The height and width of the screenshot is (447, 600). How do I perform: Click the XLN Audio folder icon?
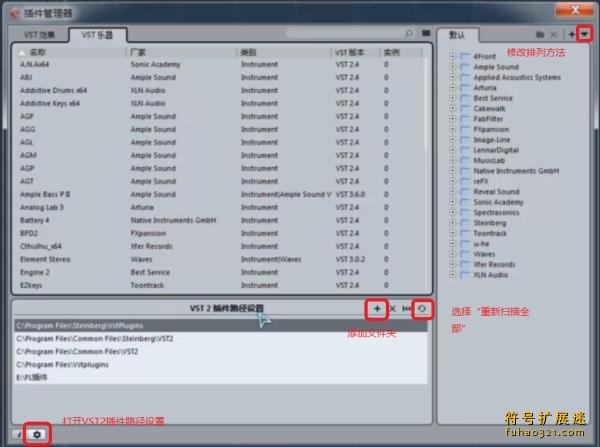click(465, 275)
